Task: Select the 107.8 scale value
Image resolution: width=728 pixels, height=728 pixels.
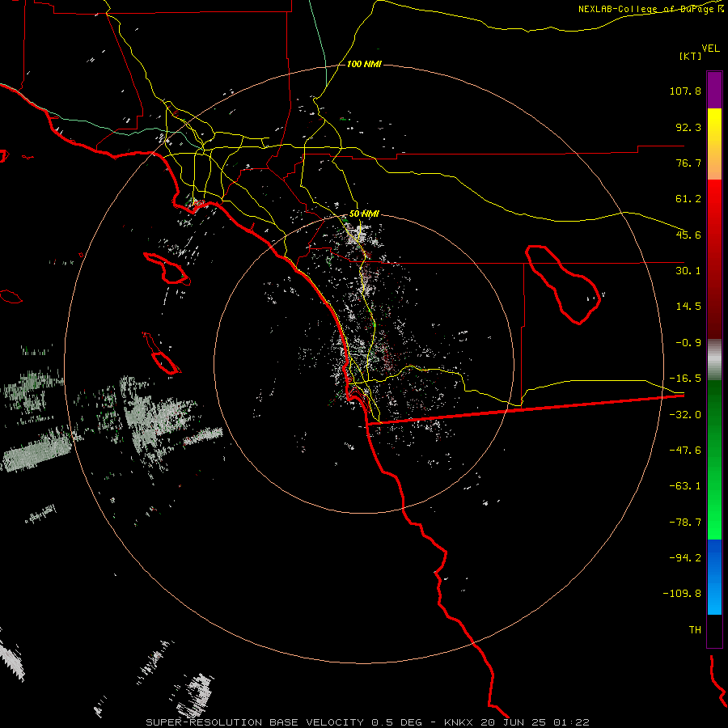Action: (685, 91)
